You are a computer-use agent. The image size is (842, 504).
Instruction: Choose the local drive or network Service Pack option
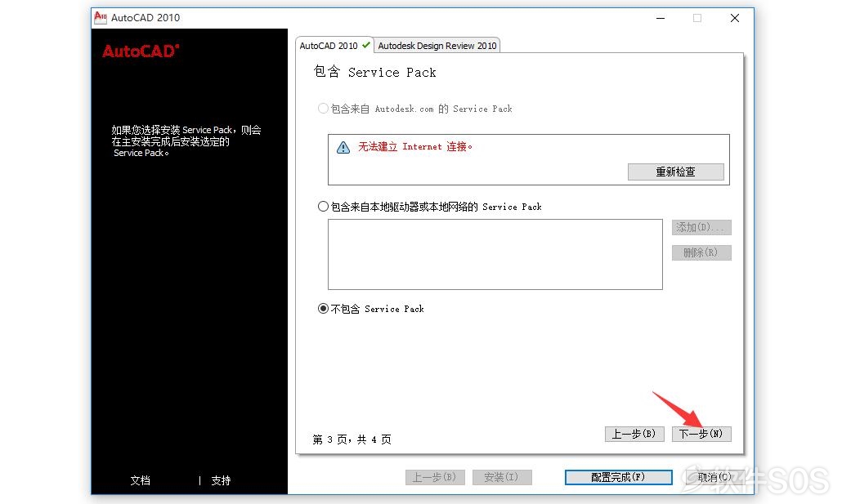323,206
